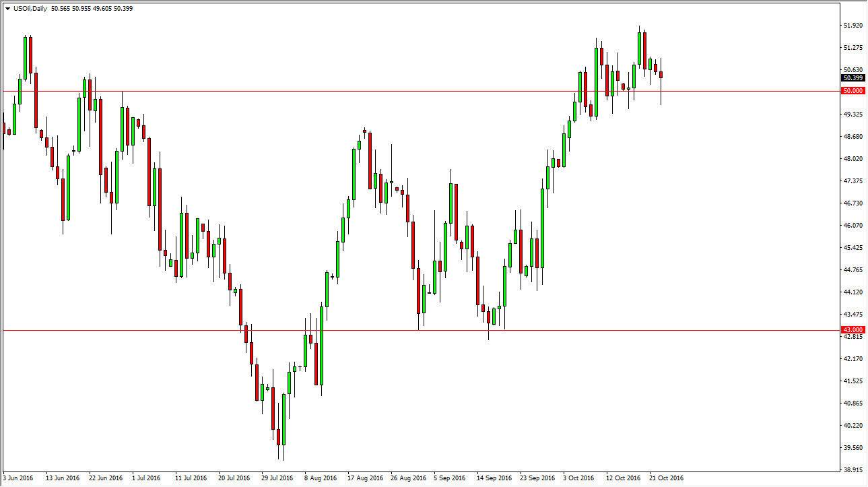Click the 39.560 price axis label
The width and height of the screenshot is (868, 487).
[852, 448]
